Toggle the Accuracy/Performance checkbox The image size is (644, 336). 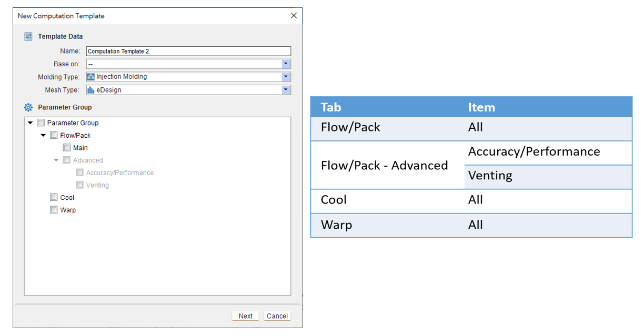tap(79, 172)
